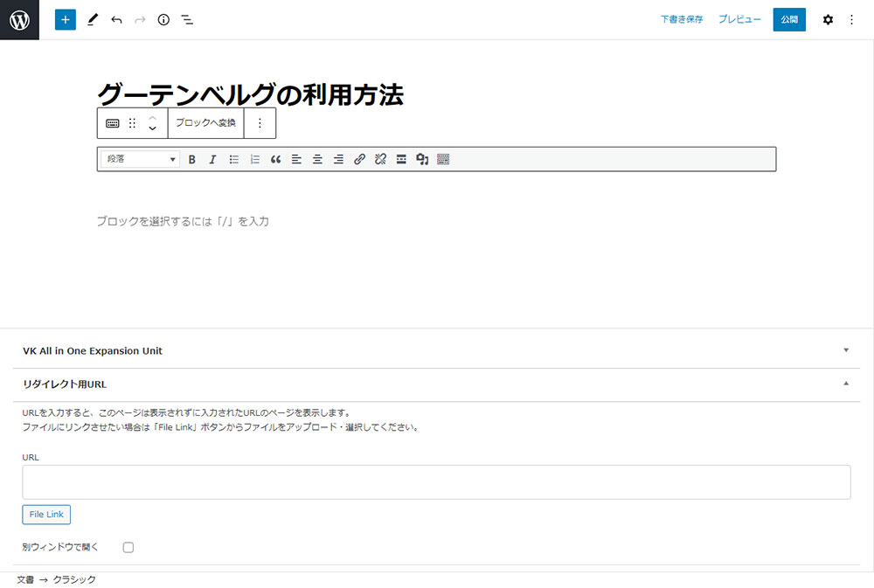Enable 別ウィンドウで開く checkbox
This screenshot has height=588, width=874.
pos(128,547)
